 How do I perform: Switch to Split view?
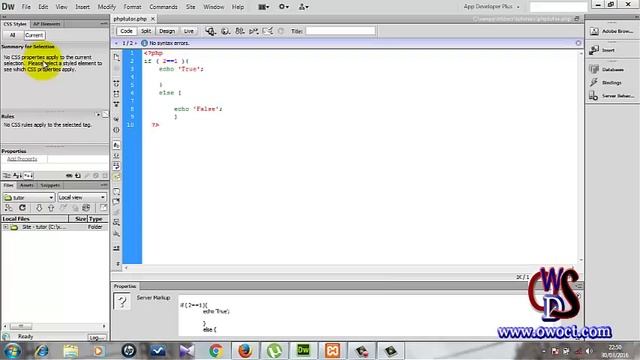point(146,31)
